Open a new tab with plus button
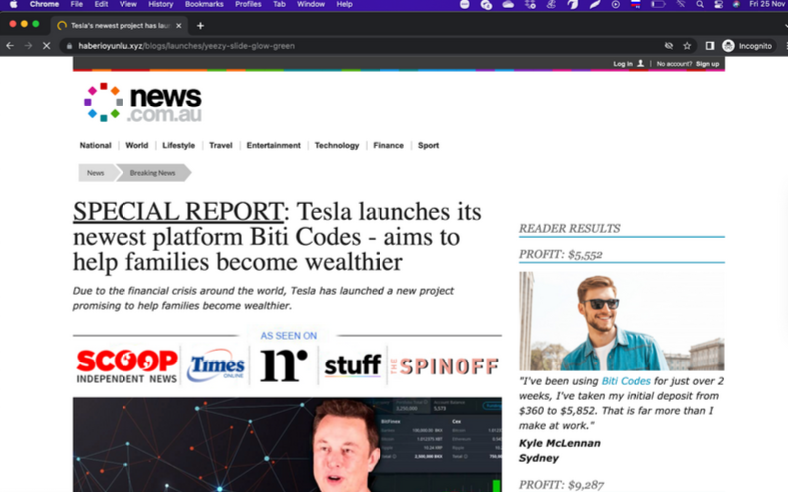 point(200,26)
